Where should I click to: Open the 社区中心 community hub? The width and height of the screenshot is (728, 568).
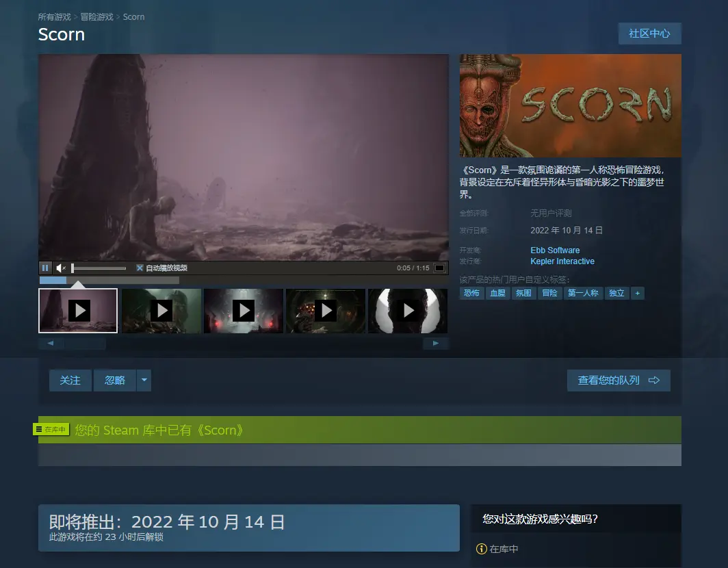(649, 34)
